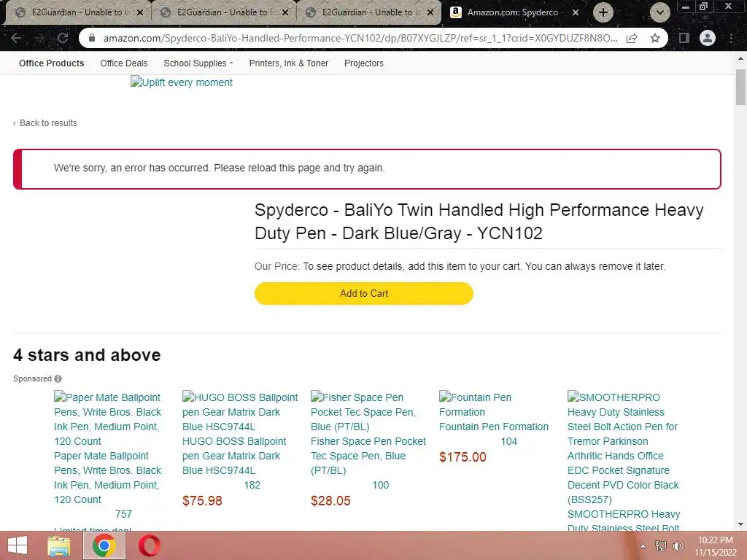Viewport: 747px width, 560px height.
Task: Switch to the first E2Guardian tab
Action: point(78,12)
